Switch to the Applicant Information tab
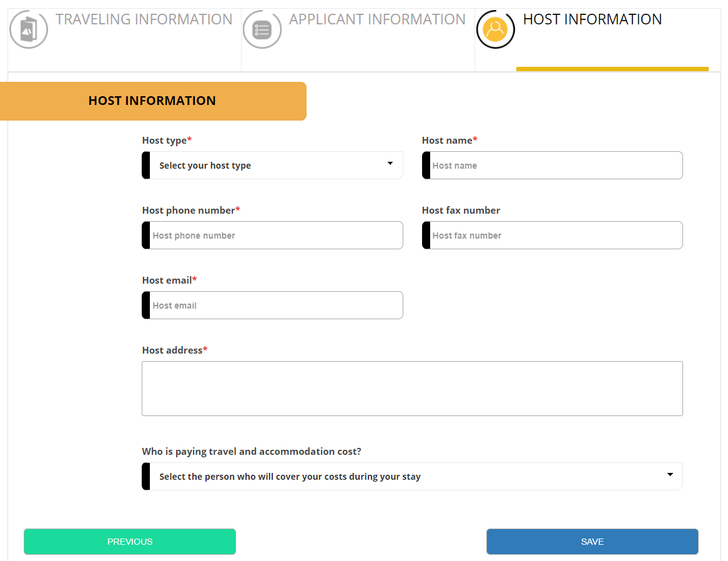Screen dimensions: 728x561 click(x=376, y=19)
